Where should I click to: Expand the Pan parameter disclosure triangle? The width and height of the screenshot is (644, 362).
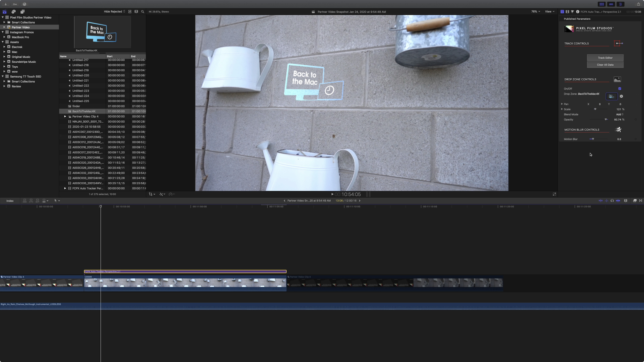click(562, 104)
